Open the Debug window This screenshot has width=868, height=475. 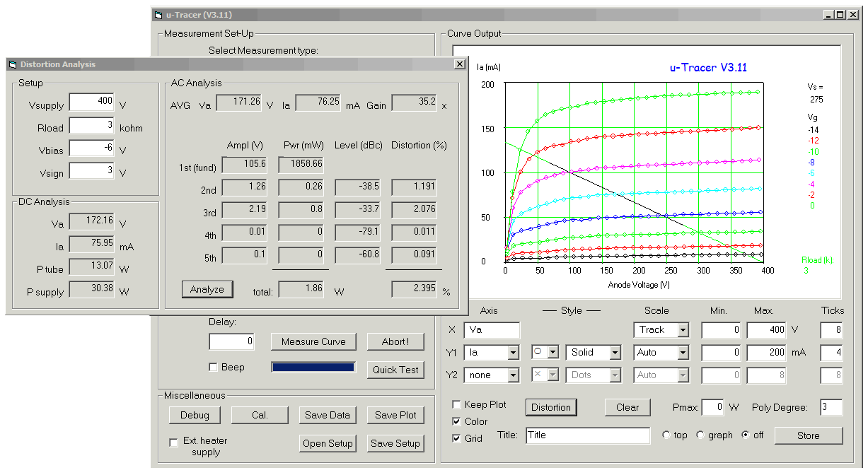[x=195, y=415]
